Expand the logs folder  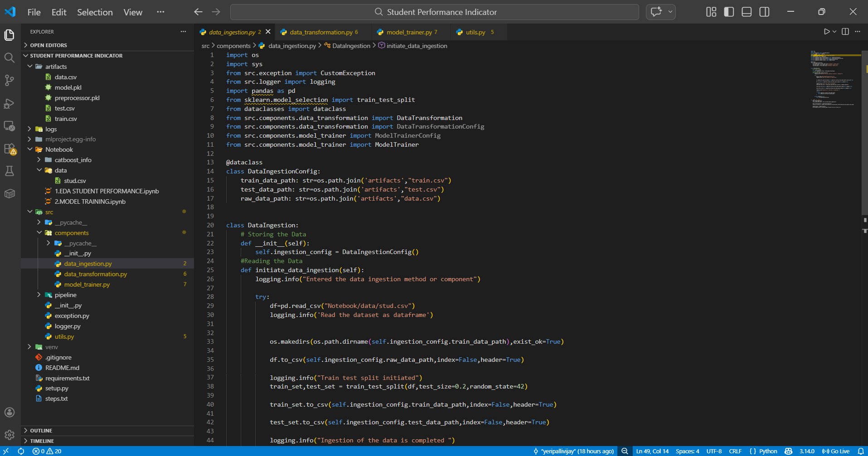(x=51, y=129)
